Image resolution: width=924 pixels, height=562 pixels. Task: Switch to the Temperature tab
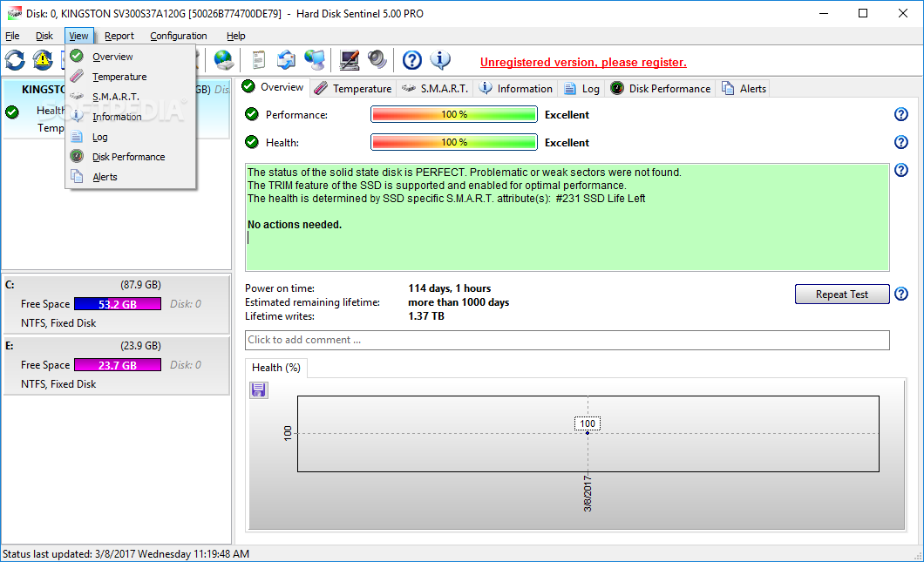353,88
